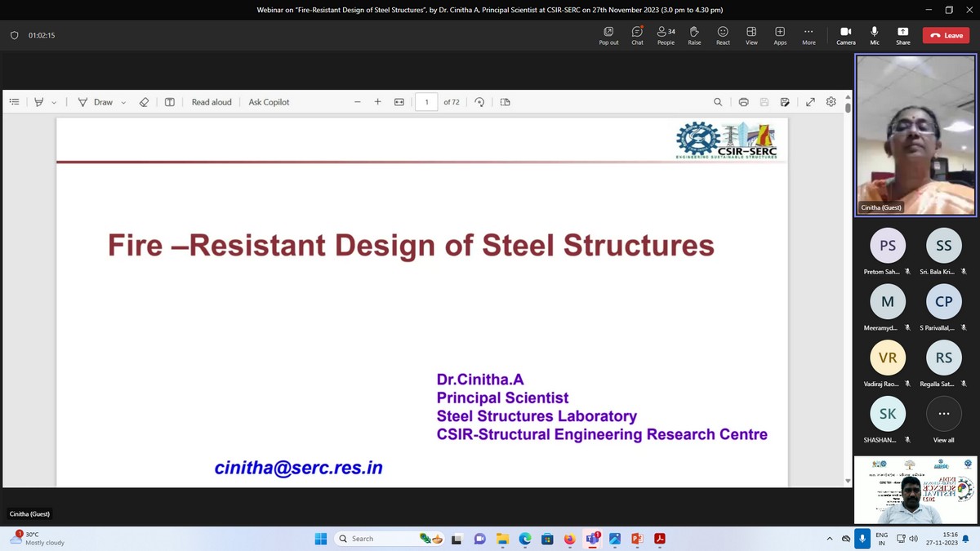Open File Explorer from the taskbar
Screen dimensions: 980x551
(x=503, y=539)
